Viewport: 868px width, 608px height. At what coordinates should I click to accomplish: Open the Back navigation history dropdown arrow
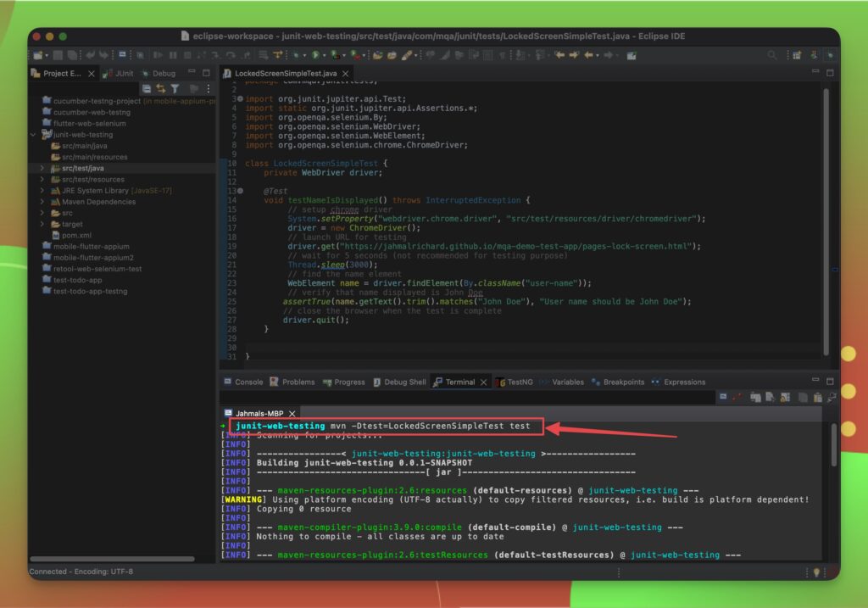click(598, 55)
